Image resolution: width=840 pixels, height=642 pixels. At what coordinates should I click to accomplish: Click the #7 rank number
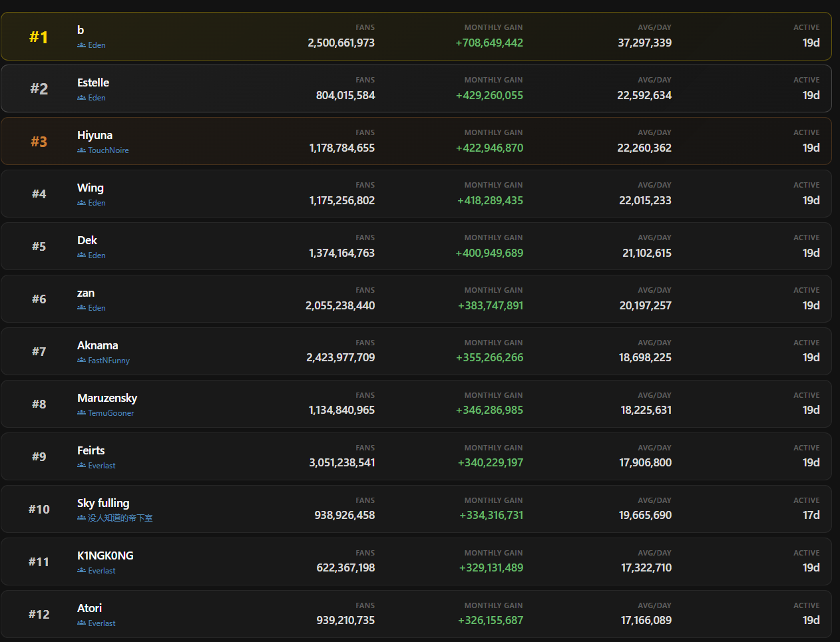39,351
